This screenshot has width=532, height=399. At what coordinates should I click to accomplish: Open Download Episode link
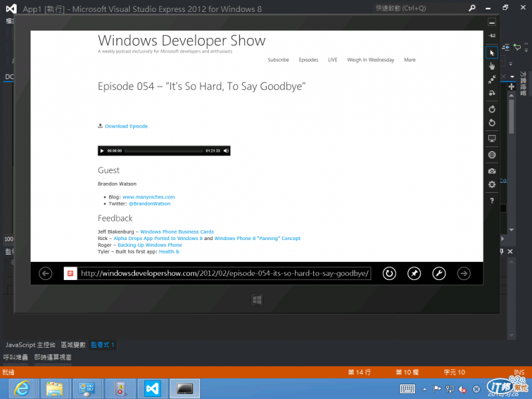tap(126, 126)
